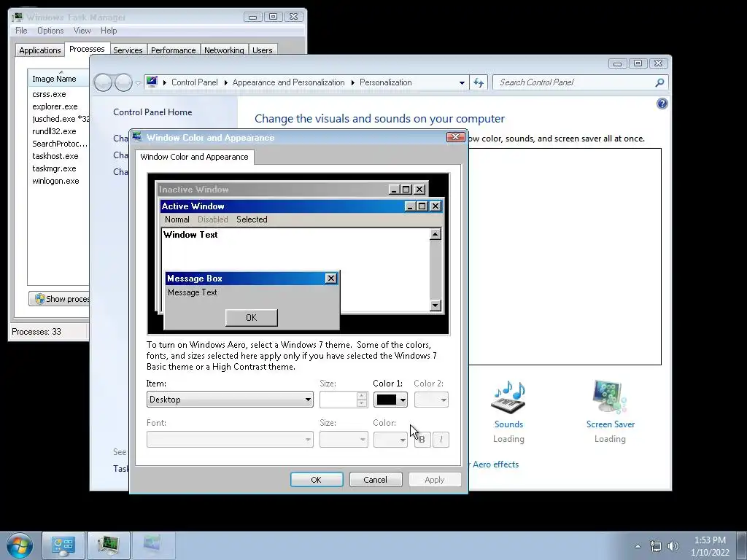Switch to Applications tab in Task Manager

[x=40, y=50]
